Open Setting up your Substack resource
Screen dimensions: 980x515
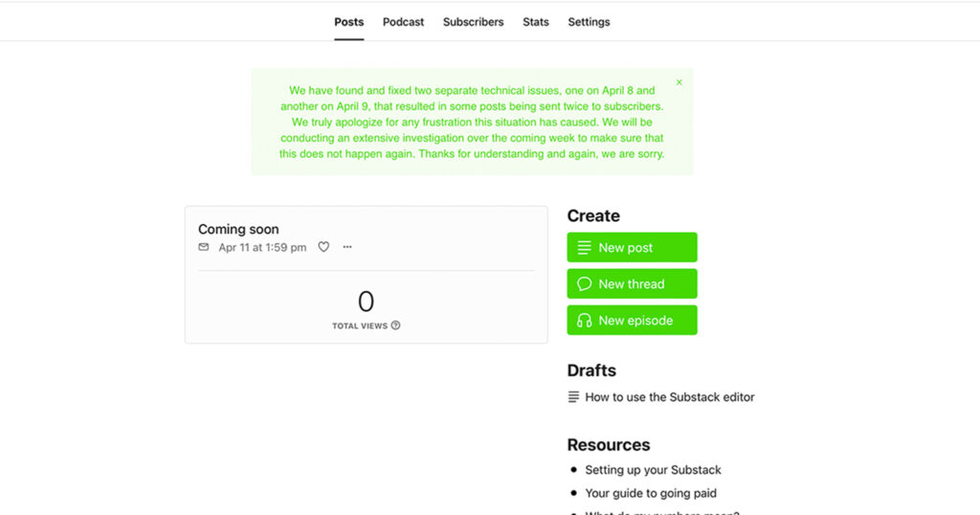tap(653, 470)
